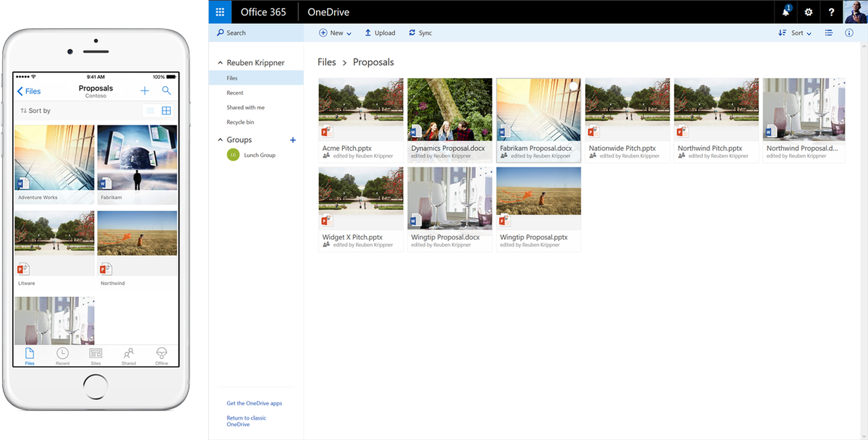This screenshot has width=868, height=440.
Task: Collapse the Reuben Krippner section
Action: [x=220, y=63]
